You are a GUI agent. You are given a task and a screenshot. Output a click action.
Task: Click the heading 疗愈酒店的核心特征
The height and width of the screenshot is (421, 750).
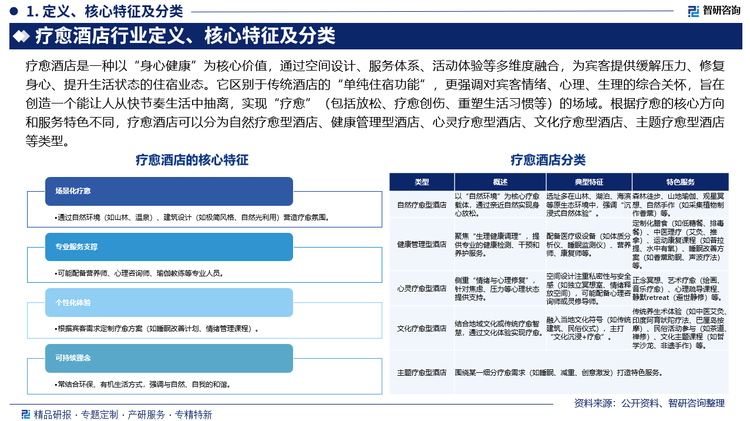click(x=192, y=160)
